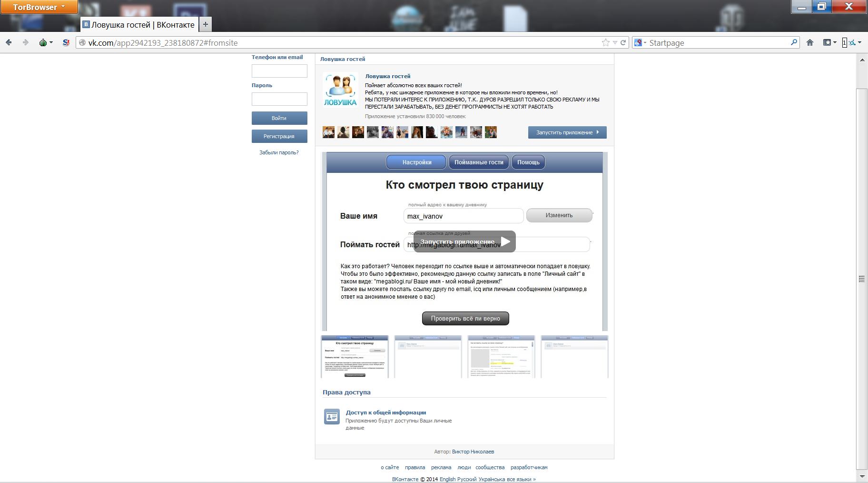Open the second user avatar in the row

(x=343, y=132)
